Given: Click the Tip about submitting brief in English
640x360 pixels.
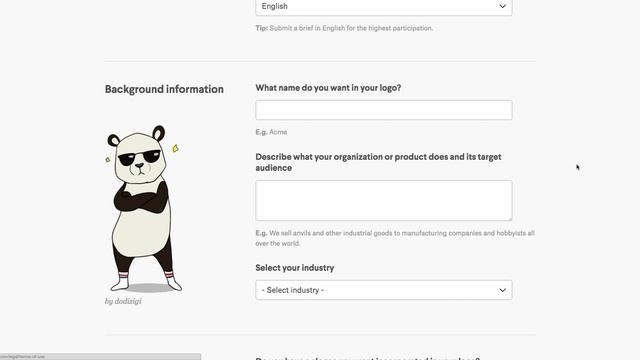Looking at the screenshot, I should pos(344,28).
